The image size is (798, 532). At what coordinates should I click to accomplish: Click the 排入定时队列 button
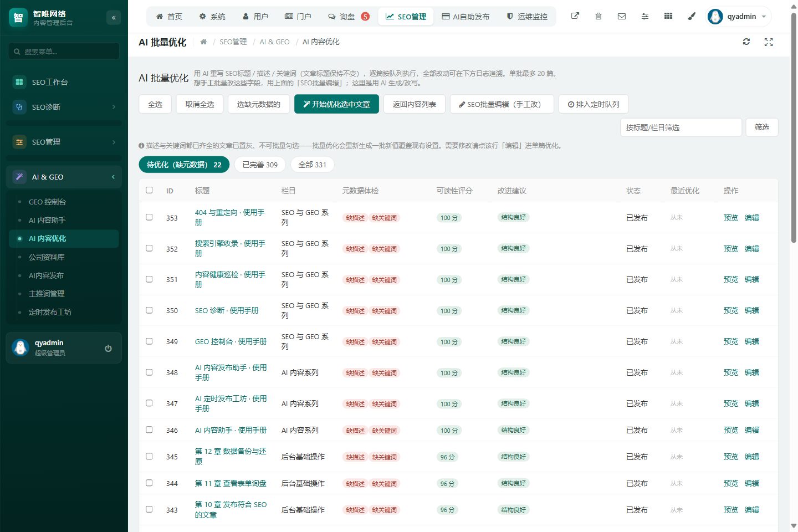[x=594, y=104]
